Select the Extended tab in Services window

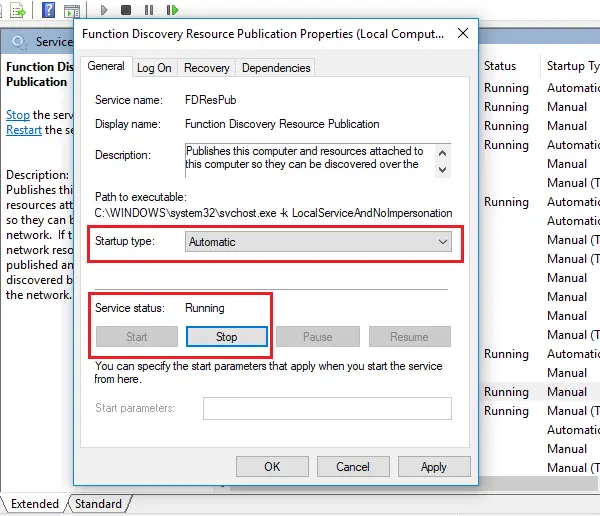tap(34, 504)
